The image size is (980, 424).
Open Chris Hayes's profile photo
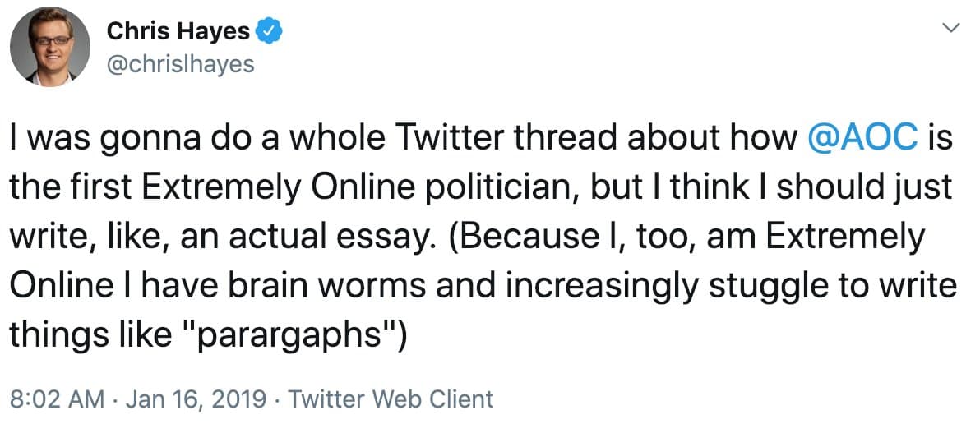point(51,48)
